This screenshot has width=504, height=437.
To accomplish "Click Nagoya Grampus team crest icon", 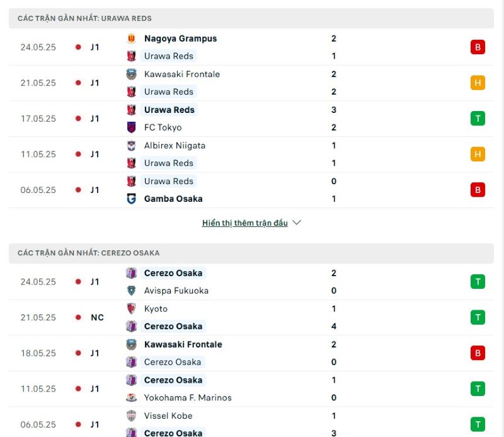I will 131,38.
